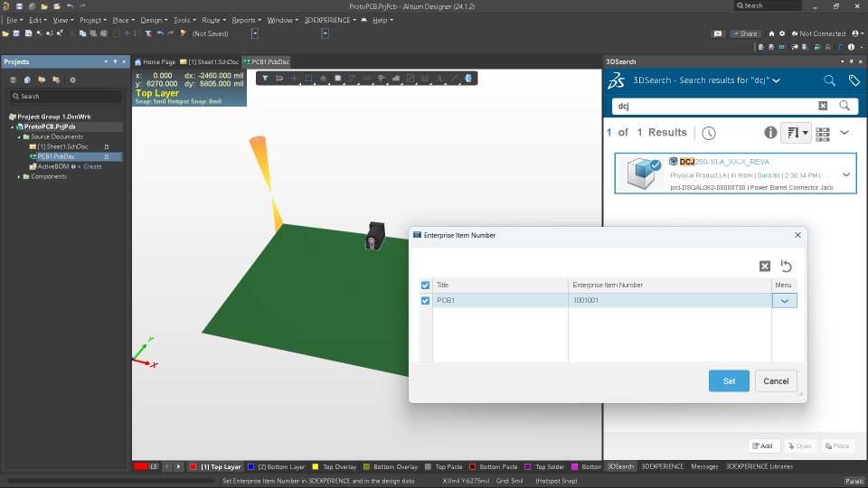Open the 3DEXPERIENCE menu
868x488 pixels.
pyautogui.click(x=330, y=20)
